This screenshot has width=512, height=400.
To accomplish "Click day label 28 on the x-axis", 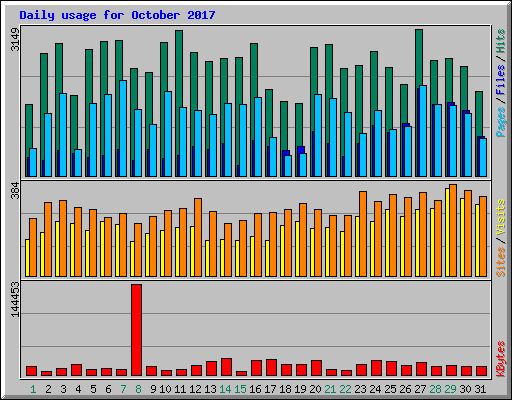I will pyautogui.click(x=435, y=389).
